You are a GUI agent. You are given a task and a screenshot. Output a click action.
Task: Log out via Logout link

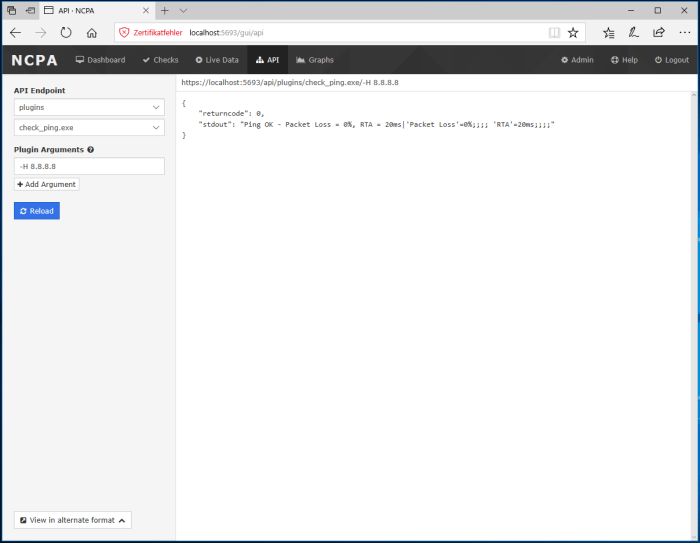click(672, 60)
